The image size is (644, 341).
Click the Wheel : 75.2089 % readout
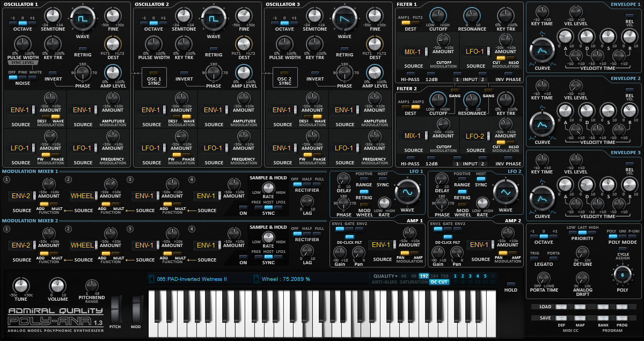point(286,279)
